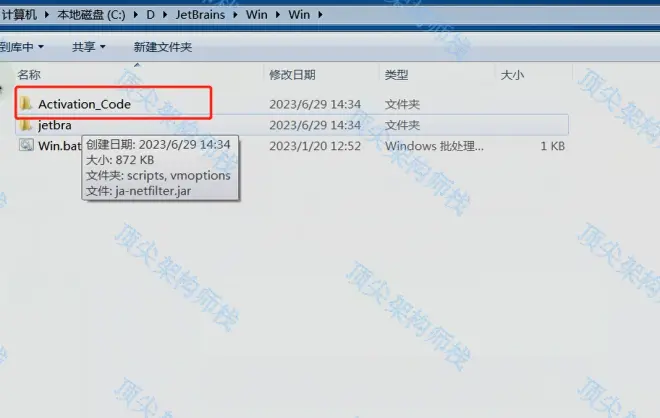Go to JetBrains in the address bar

(x=200, y=15)
